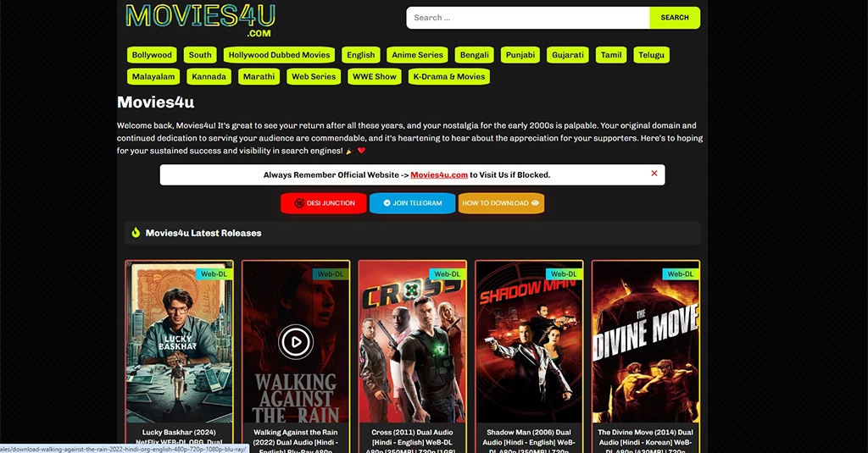Select Hollywood Dubbed Movies category

279,55
